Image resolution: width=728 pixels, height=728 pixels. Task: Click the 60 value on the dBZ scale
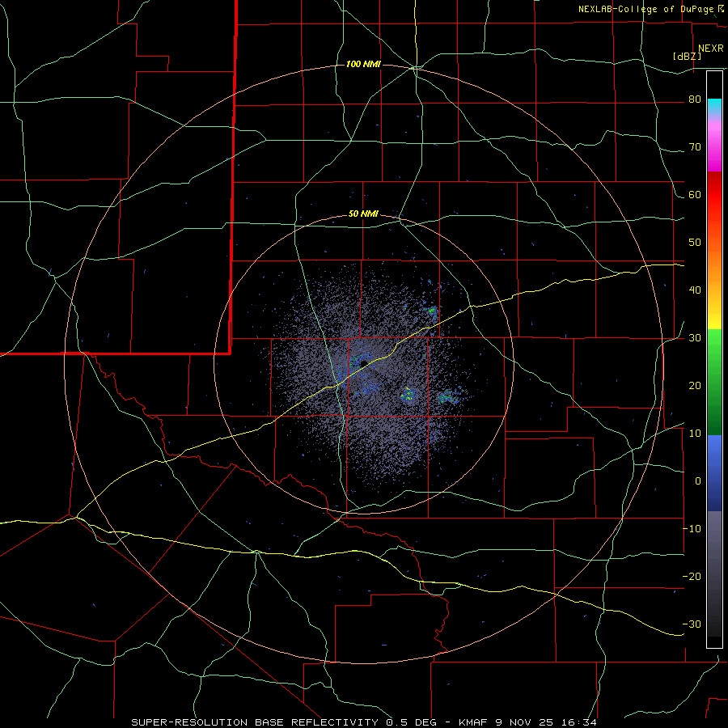tap(695, 195)
